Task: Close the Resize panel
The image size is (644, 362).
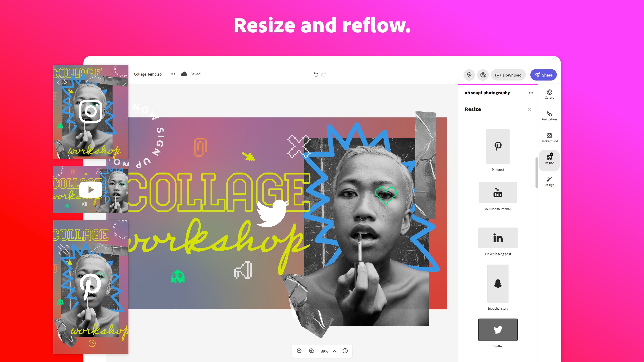Action: click(529, 109)
